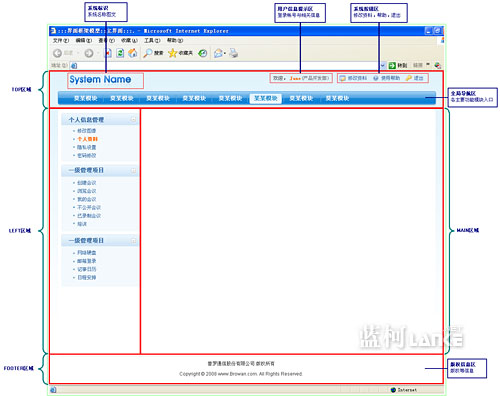Viewport: 500px width, 396px height.
Task: Open the 工具 (Tools) menu
Action: coord(152,40)
